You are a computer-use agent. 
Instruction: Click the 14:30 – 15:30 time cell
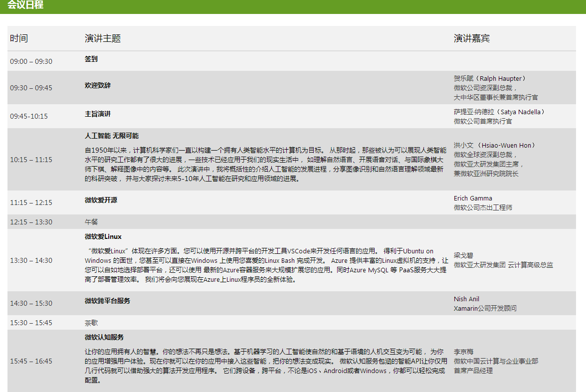point(31,303)
